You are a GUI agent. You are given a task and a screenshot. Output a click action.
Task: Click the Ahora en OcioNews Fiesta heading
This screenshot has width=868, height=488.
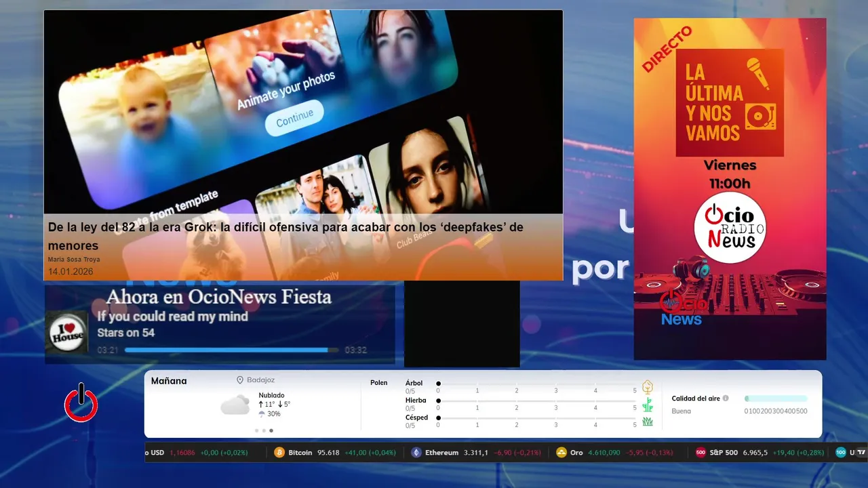coord(219,297)
